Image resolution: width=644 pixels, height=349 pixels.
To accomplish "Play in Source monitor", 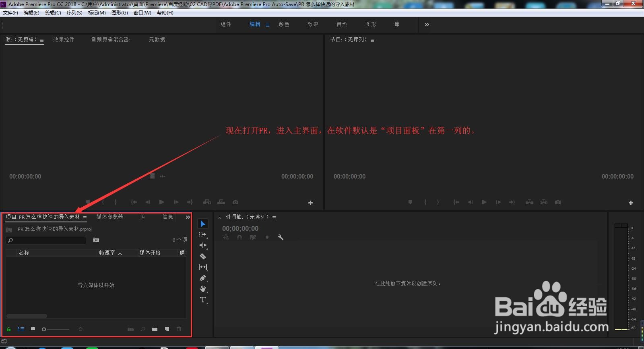I will click(x=161, y=202).
